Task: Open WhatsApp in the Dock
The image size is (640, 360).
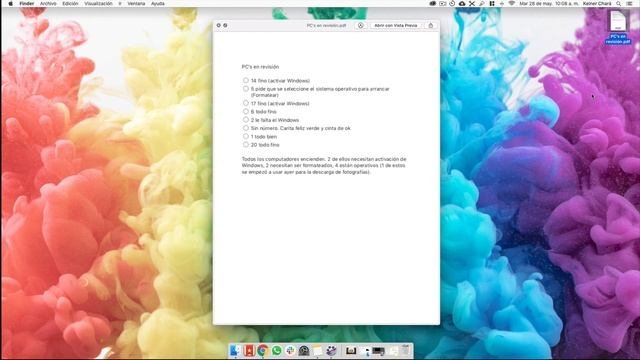Action: 276,350
